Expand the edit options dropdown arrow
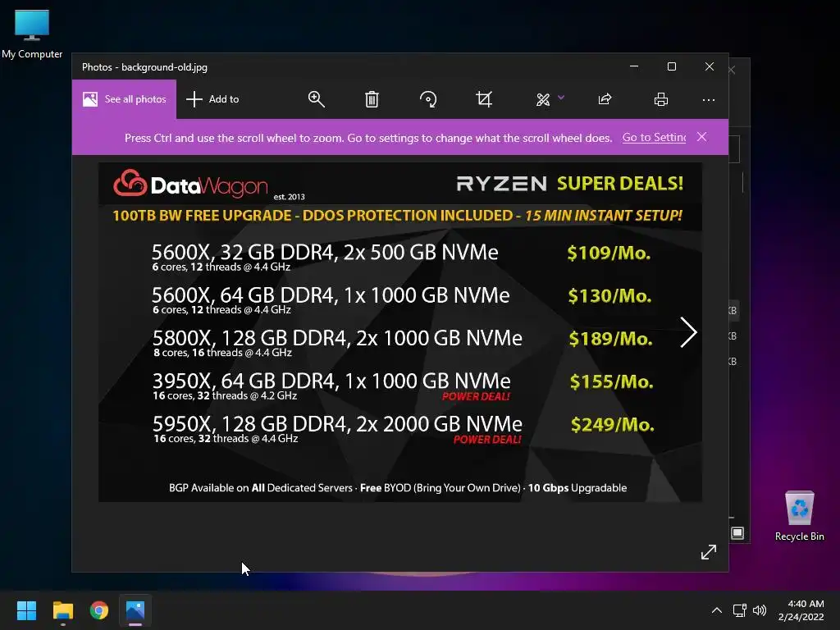 pos(561,98)
